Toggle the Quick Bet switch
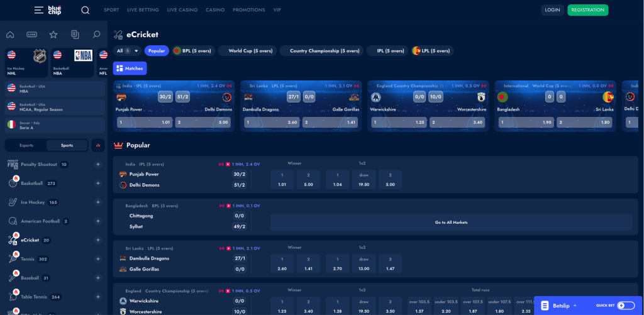This screenshot has width=644, height=315. [x=626, y=306]
